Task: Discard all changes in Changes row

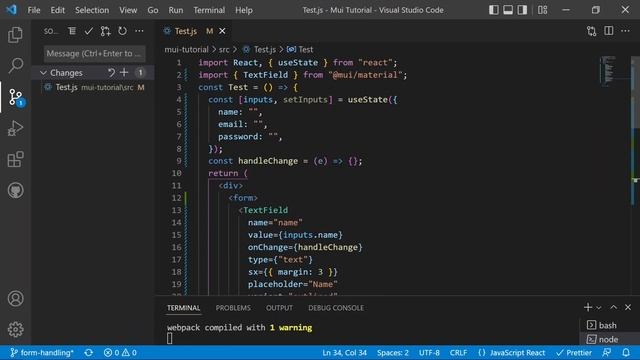Action: [x=111, y=73]
